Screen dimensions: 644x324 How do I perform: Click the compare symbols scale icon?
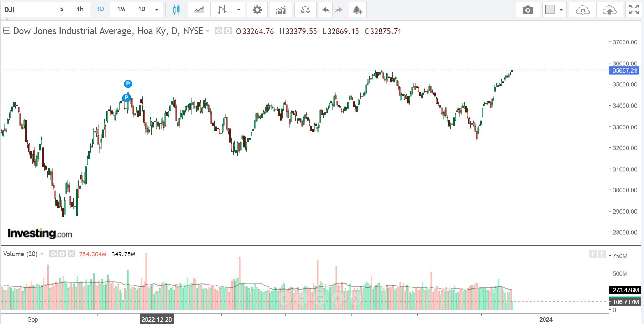pyautogui.click(x=305, y=10)
